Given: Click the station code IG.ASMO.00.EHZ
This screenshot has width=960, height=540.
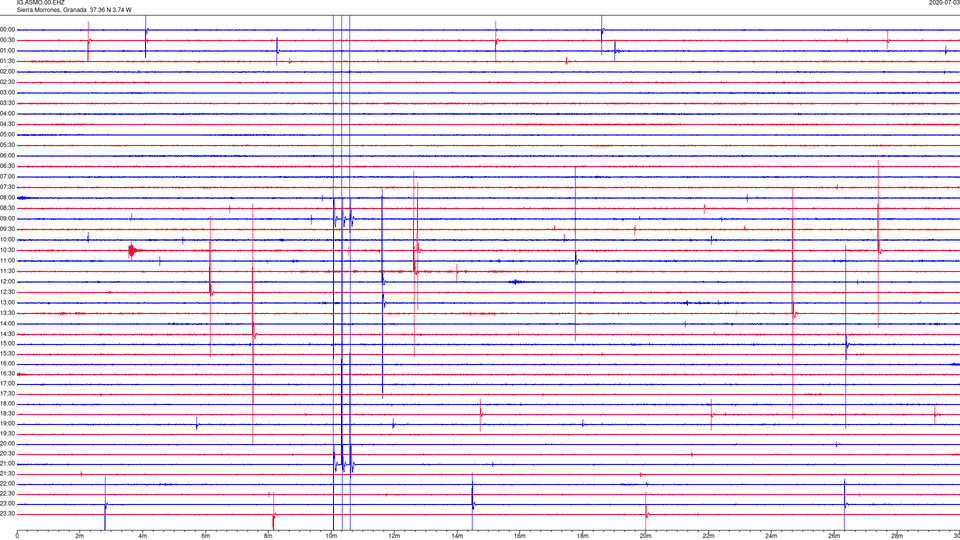Looking at the screenshot, I should (x=40, y=3).
